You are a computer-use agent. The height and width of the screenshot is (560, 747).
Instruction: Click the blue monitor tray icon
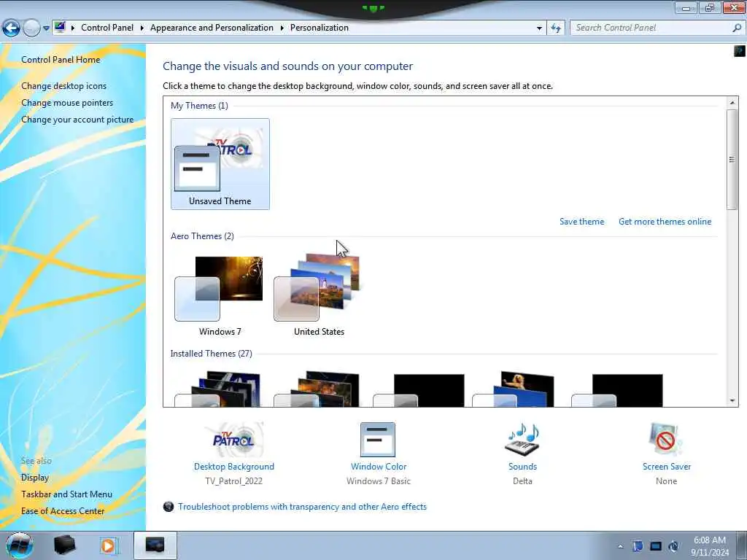point(656,546)
